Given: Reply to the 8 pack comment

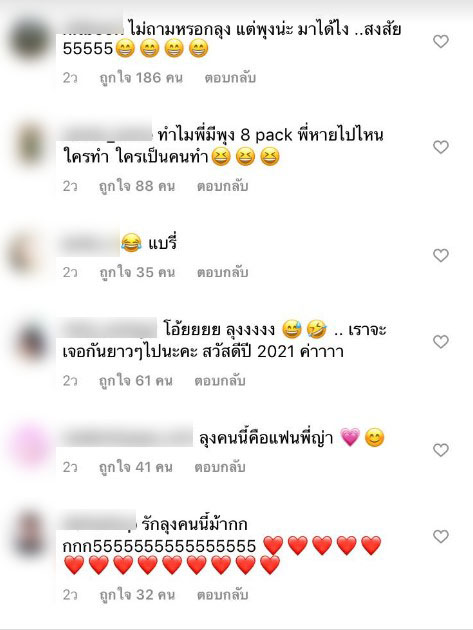Looking at the screenshot, I should 222,186.
